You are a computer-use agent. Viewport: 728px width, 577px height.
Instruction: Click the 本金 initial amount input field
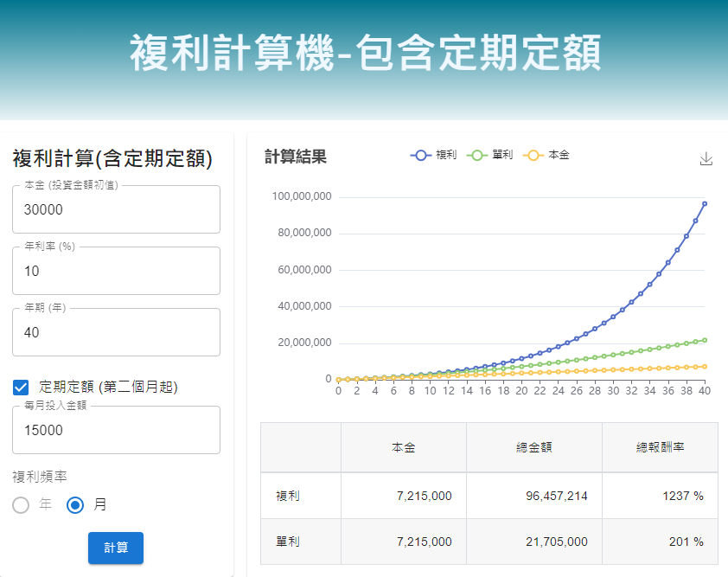coord(116,210)
